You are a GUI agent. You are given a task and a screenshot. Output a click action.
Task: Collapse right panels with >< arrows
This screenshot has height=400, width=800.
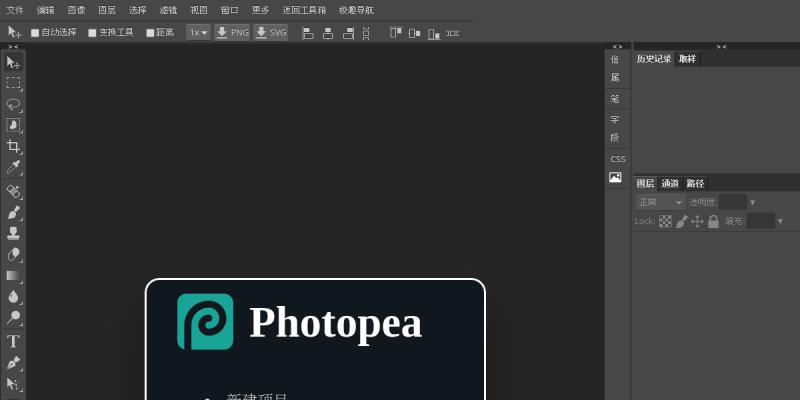coord(721,46)
